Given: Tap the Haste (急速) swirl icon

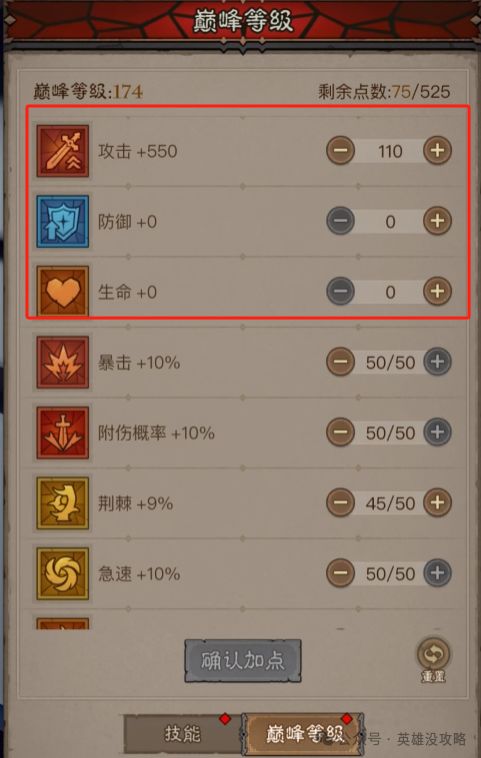Looking at the screenshot, I should click(x=63, y=573).
